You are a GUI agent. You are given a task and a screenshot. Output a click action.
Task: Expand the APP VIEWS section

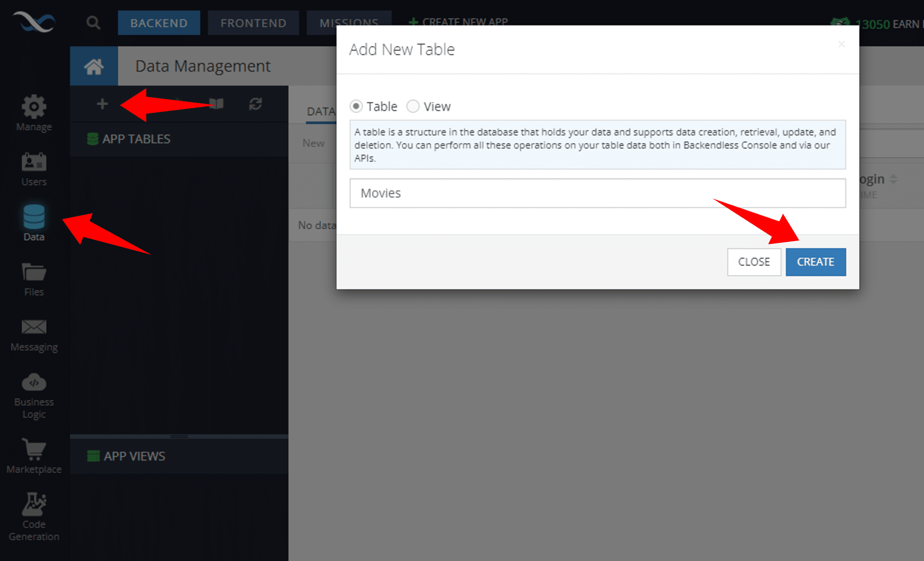click(x=134, y=456)
